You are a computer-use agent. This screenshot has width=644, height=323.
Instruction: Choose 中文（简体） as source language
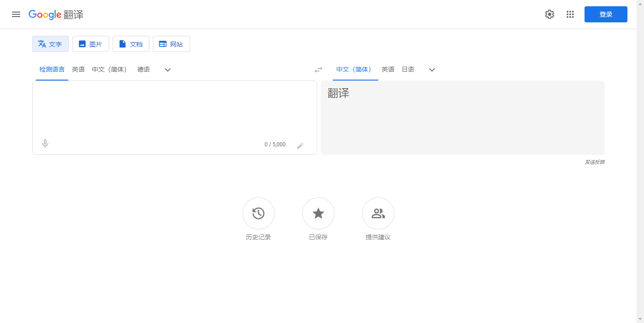[112, 69]
